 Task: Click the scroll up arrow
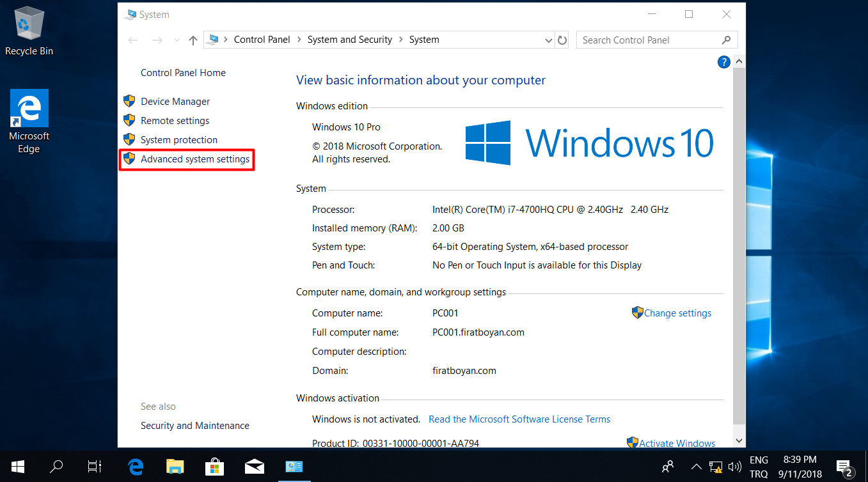739,62
